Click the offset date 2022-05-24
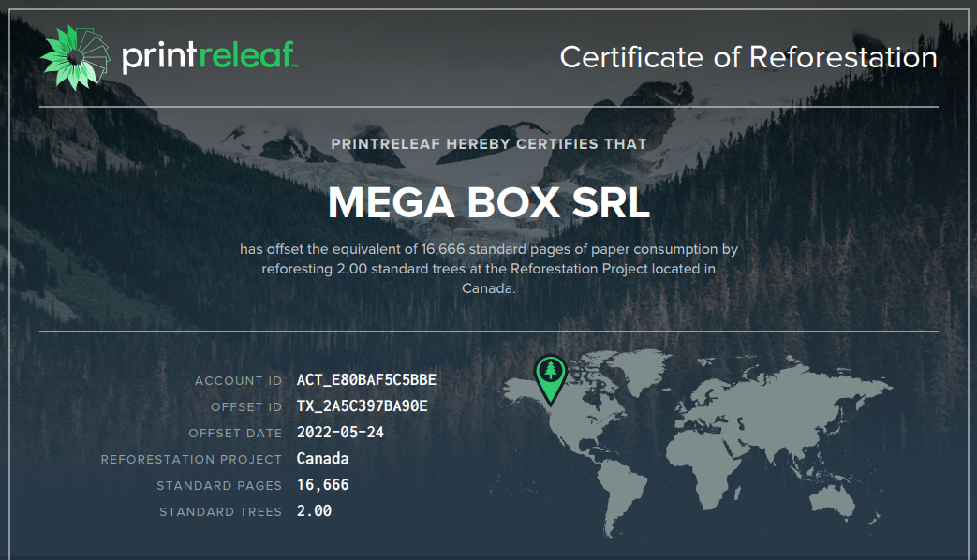This screenshot has height=560, width=977. pyautogui.click(x=340, y=433)
